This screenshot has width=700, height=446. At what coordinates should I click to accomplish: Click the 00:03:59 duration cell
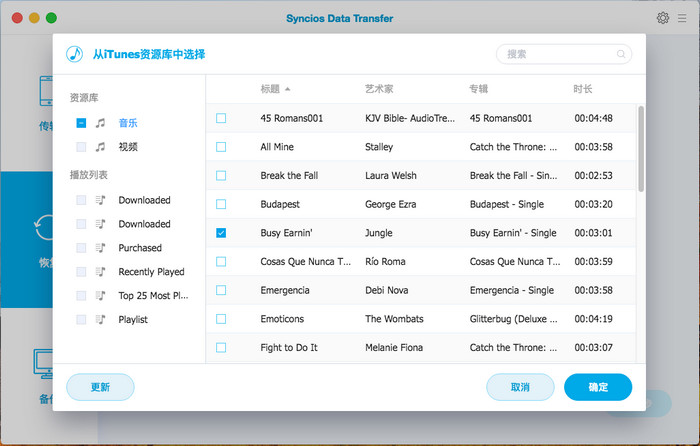click(593, 261)
